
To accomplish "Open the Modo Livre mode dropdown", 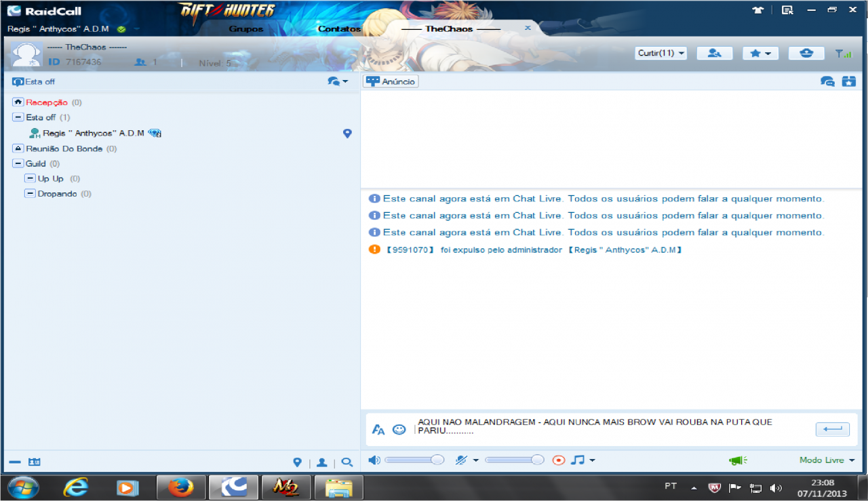I will 826,460.
